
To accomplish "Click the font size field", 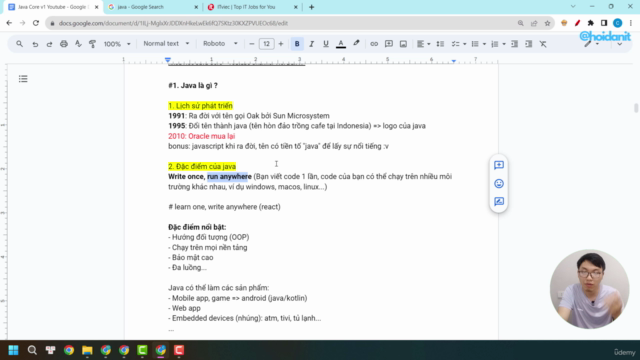I will (266, 44).
